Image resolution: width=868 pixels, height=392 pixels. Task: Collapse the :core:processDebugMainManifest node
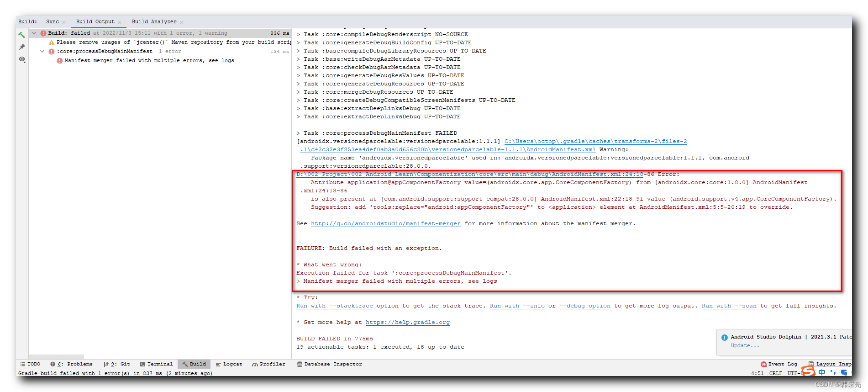pyautogui.click(x=42, y=51)
